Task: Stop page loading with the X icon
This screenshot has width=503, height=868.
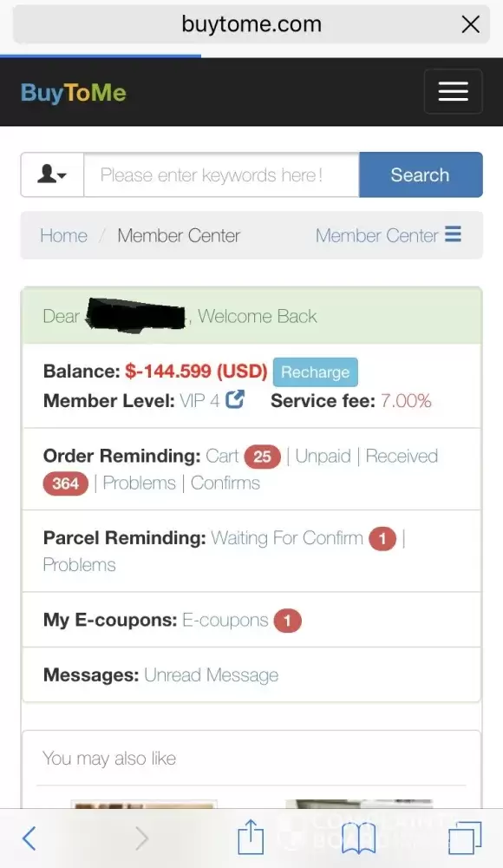Action: tap(470, 24)
